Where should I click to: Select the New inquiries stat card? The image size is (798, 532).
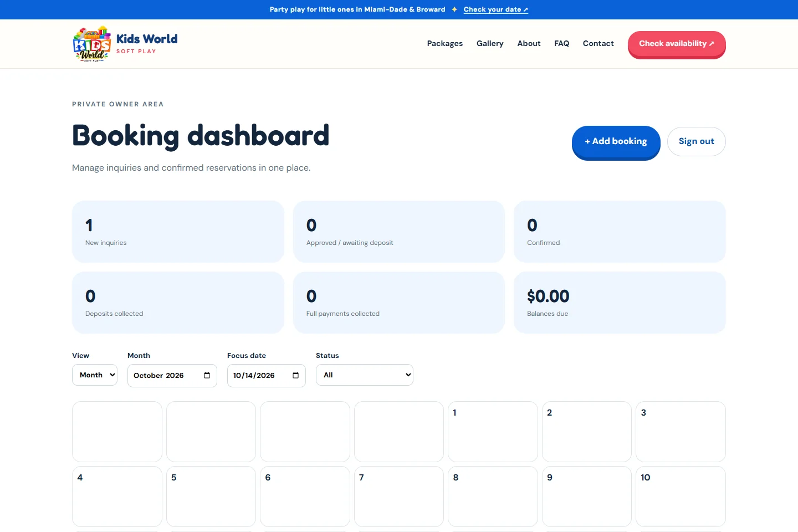pyautogui.click(x=178, y=232)
